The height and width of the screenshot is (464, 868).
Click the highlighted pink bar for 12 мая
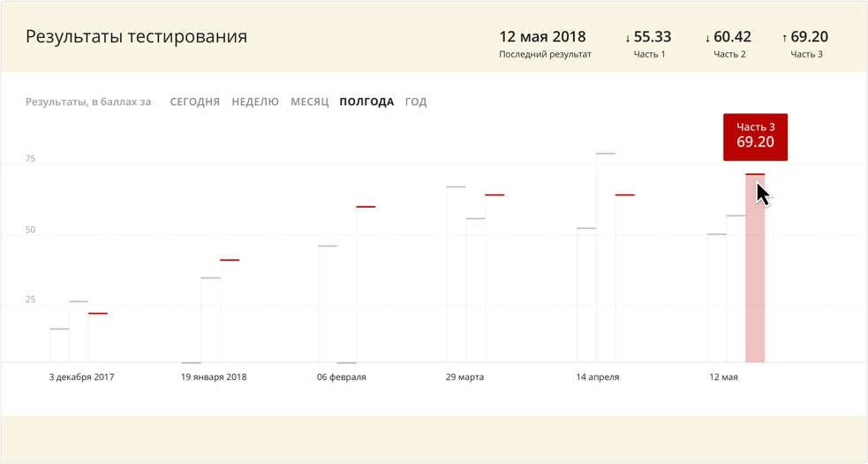click(755, 283)
